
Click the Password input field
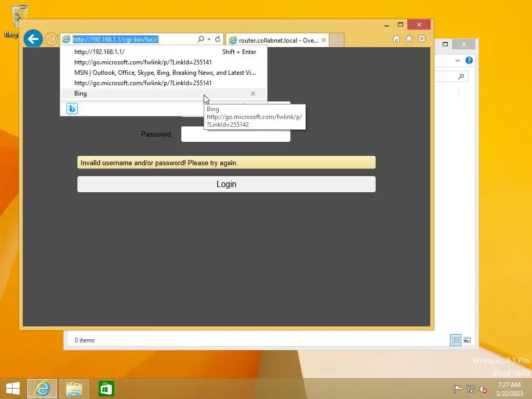tap(236, 135)
